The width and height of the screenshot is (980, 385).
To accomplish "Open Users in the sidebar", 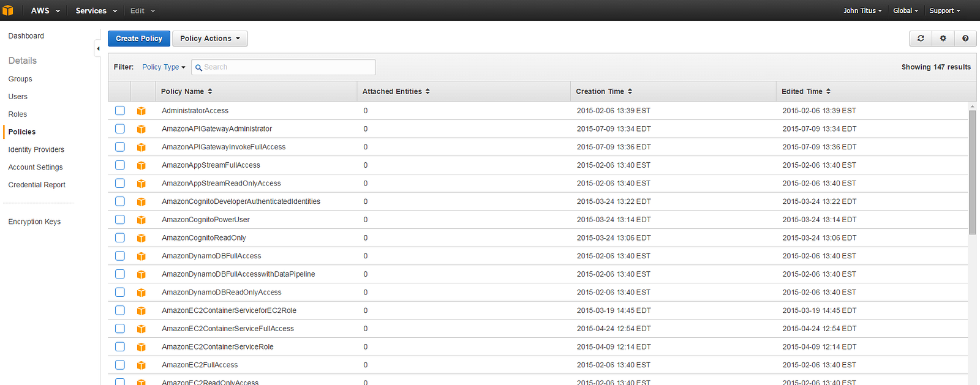I will (18, 97).
